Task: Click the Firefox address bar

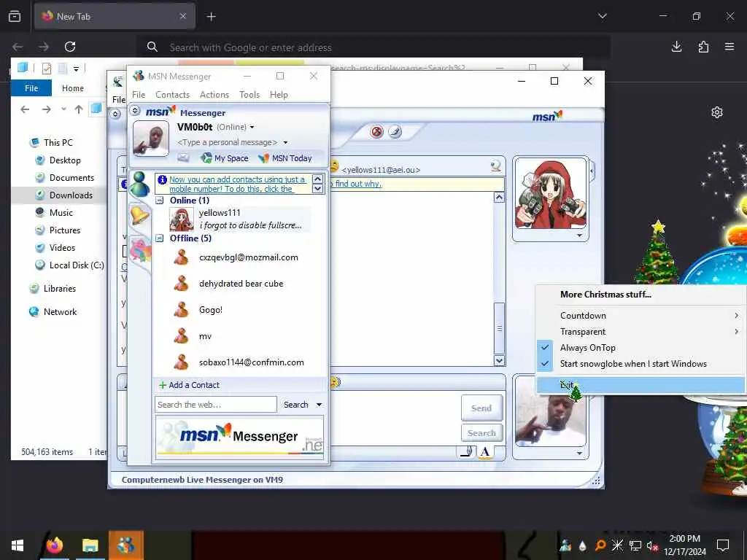Action: [373, 47]
